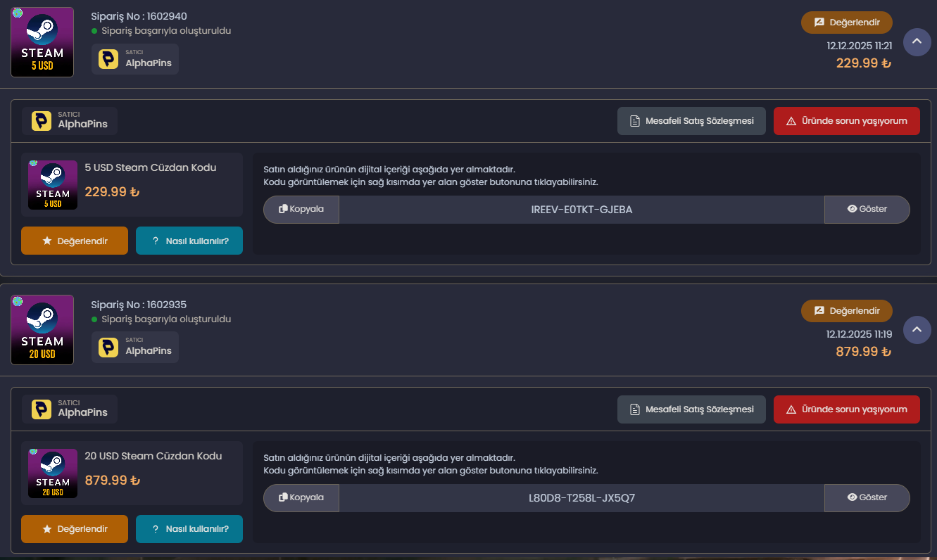
Task: Collapse order 1602935 using its chevron
Action: tap(917, 329)
